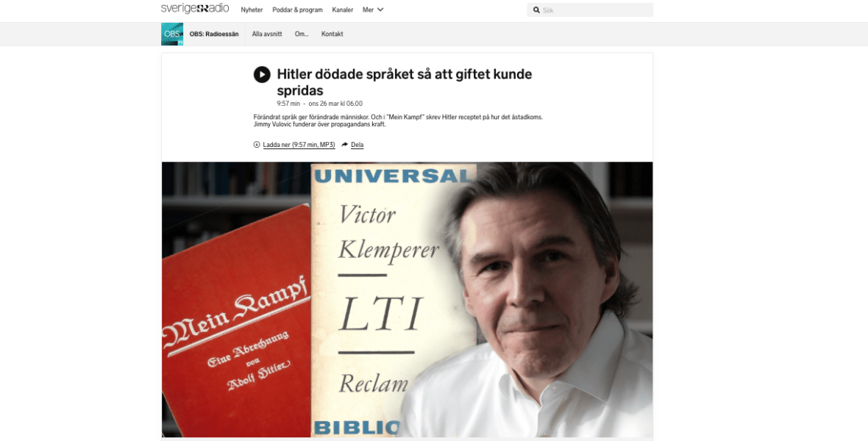Go to Nyheter
Screen dimensions: 868x441
click(252, 10)
